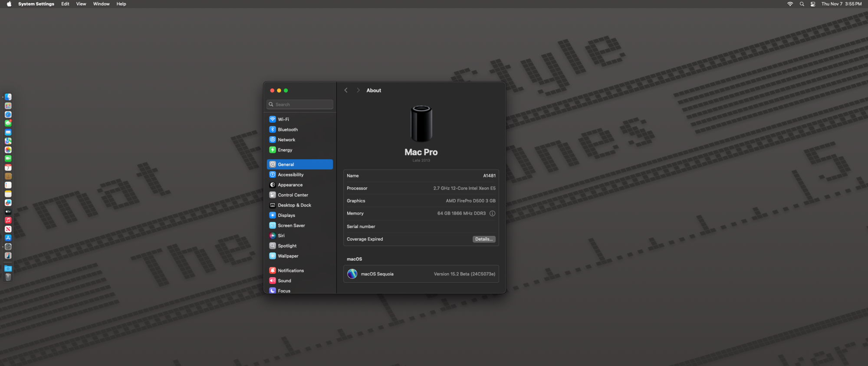This screenshot has width=868, height=366.
Task: Select Energy in the sidebar
Action: 300,150
